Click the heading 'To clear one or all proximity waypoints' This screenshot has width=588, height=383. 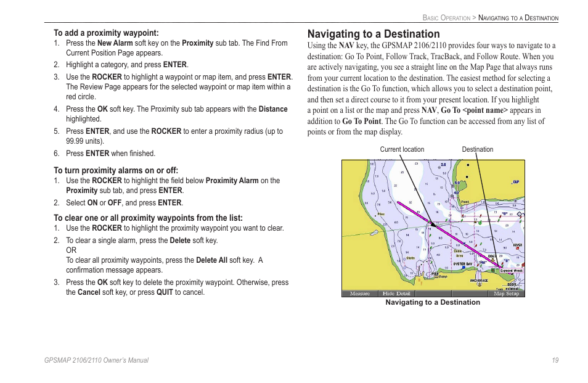(x=148, y=218)
